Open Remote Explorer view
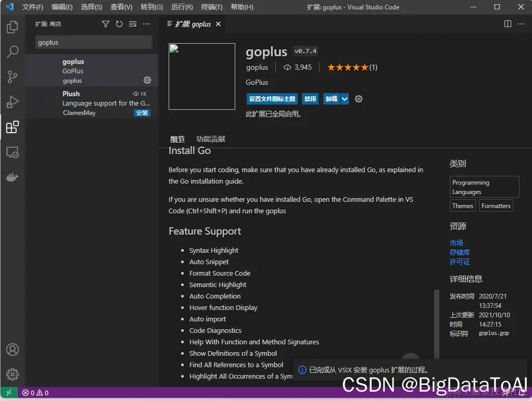532x401 pixels. tap(12, 152)
